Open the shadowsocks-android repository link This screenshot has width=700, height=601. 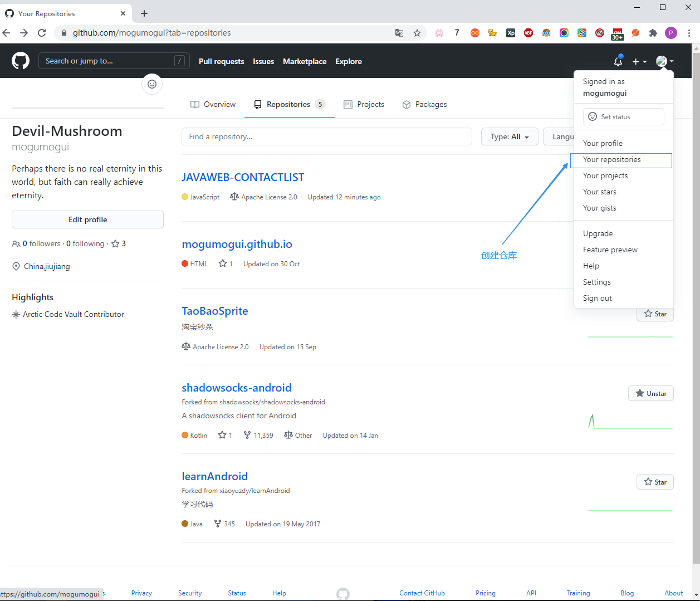tap(237, 388)
